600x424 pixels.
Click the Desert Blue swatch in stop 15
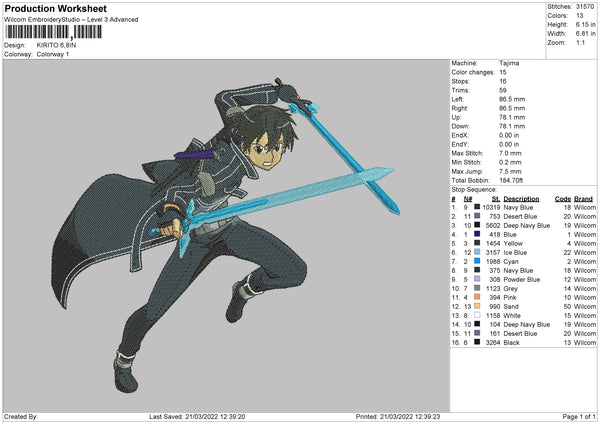tap(477, 333)
